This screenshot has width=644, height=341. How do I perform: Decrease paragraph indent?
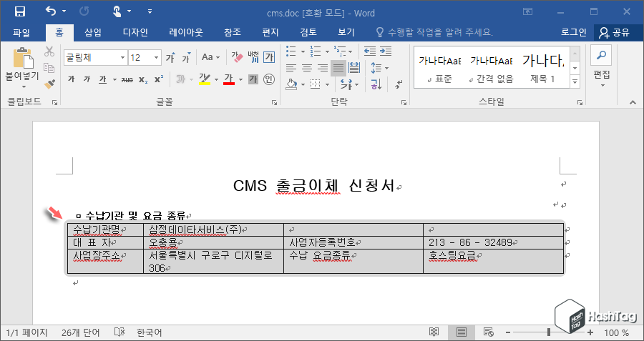(370, 51)
